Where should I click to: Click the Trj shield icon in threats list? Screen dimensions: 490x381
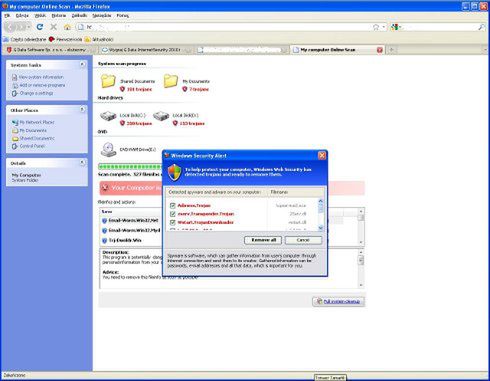[x=104, y=240]
